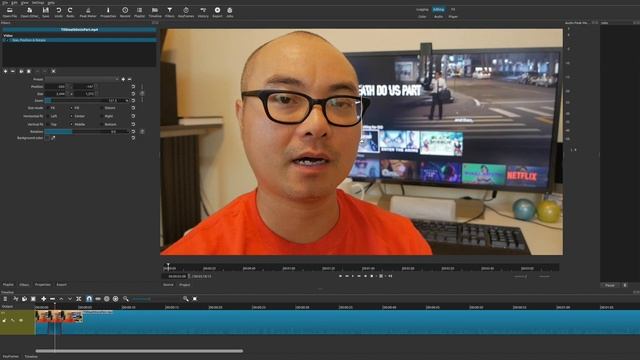
Task: Click the timeline horizontal scrollbar
Action: point(139,351)
